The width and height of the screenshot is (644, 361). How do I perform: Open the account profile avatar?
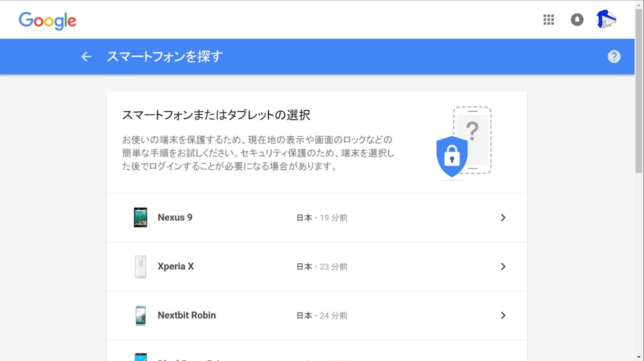606,20
